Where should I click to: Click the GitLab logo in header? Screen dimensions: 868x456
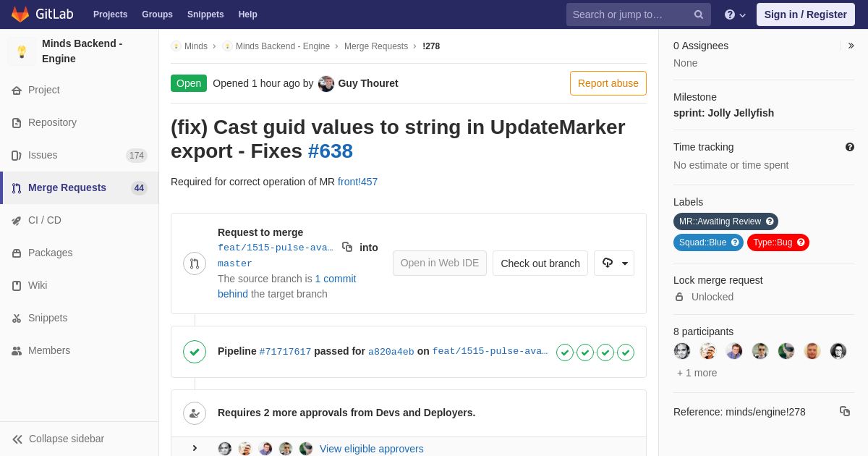pyautogui.click(x=43, y=14)
